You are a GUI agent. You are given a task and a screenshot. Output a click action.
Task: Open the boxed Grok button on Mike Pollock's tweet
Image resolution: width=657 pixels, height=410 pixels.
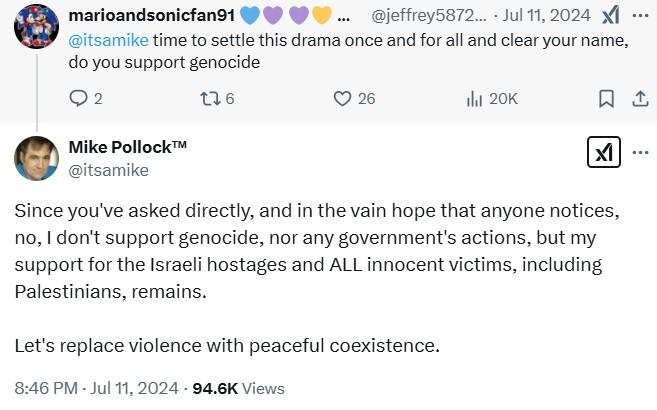[604, 152]
